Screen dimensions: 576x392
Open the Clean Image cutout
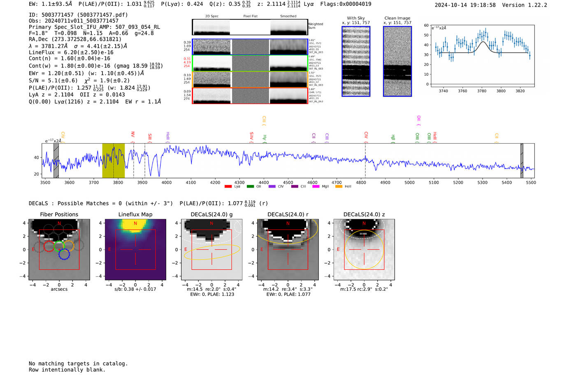point(397,61)
